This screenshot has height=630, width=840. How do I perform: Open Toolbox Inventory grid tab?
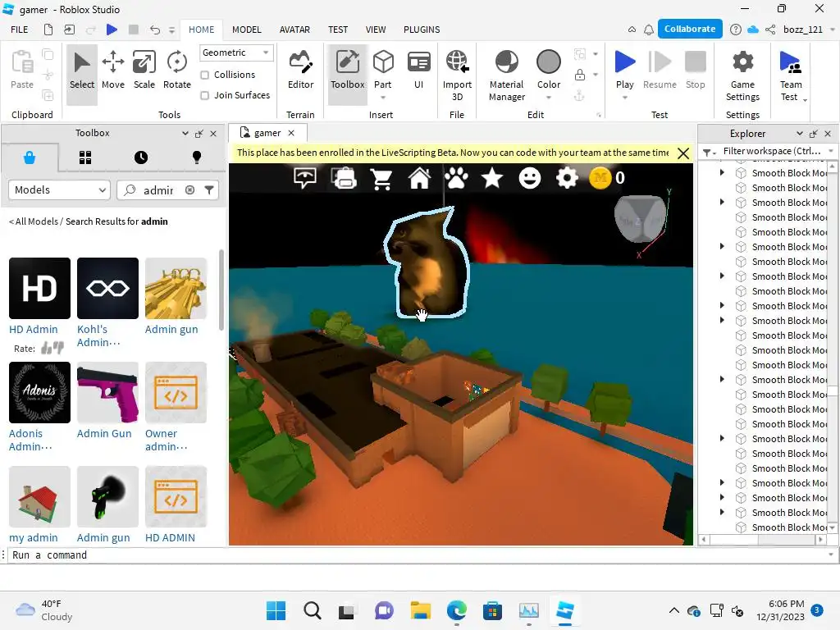pyautogui.click(x=85, y=157)
